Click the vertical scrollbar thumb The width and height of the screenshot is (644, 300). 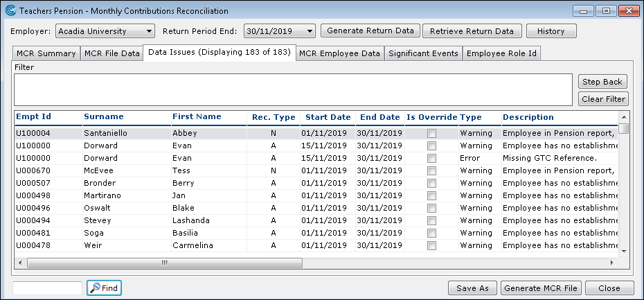click(x=623, y=128)
